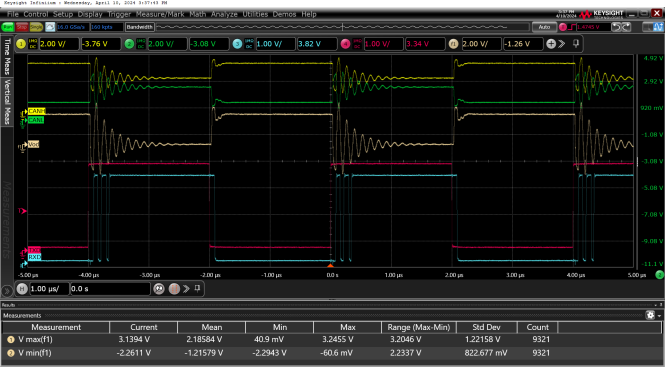Toggle channel 1 yellow button
This screenshot has width=665, height=367.
[x=21, y=44]
